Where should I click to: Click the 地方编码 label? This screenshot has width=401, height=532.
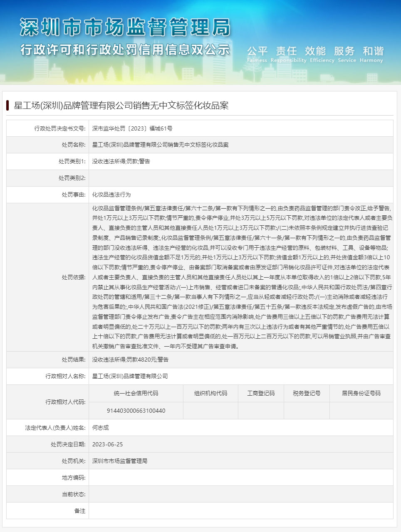point(73,478)
